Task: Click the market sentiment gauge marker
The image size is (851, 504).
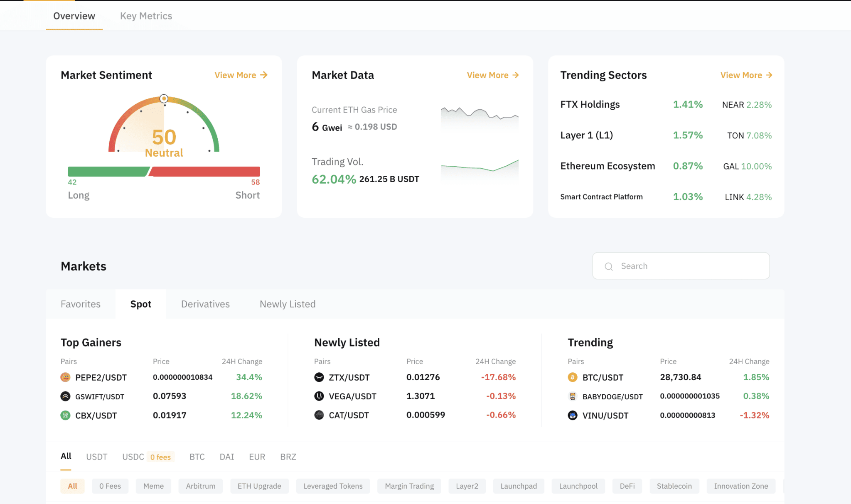Action: pos(164,99)
